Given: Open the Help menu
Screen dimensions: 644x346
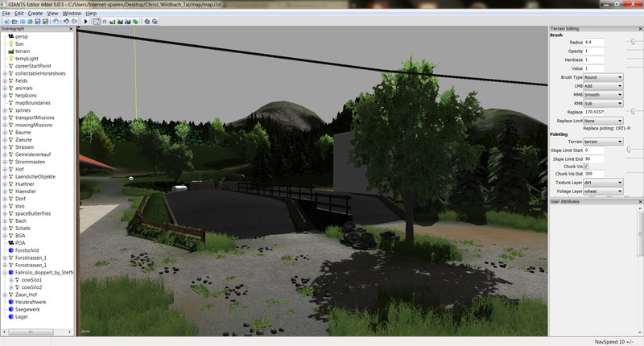Looking at the screenshot, I should coord(91,13).
